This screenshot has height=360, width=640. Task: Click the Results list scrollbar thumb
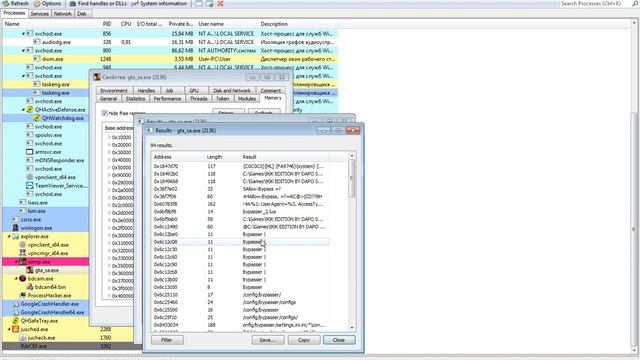[351, 178]
